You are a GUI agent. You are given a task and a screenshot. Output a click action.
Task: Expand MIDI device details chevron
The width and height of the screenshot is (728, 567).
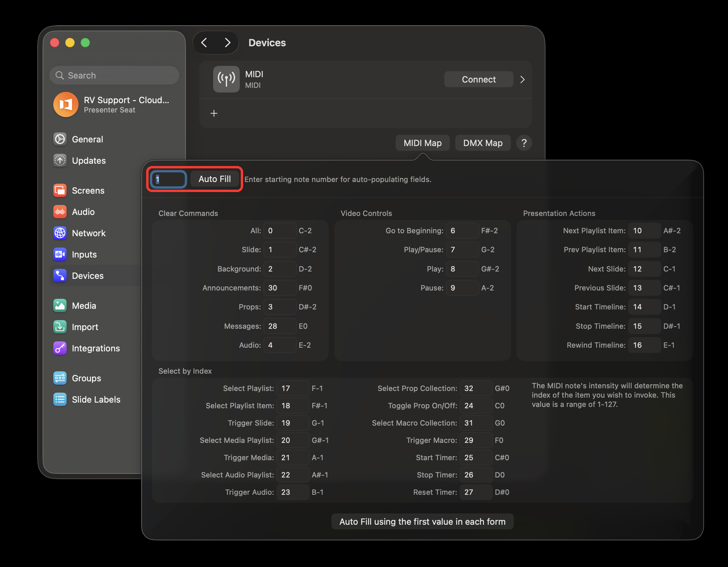522,80
